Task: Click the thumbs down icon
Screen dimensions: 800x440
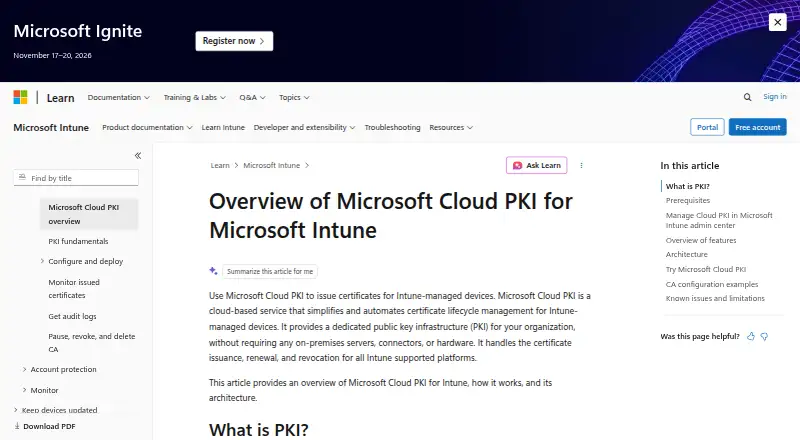Action: pos(764,336)
